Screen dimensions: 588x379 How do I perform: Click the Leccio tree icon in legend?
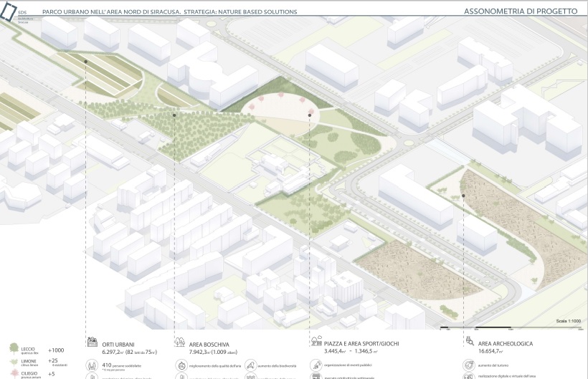[14, 350]
